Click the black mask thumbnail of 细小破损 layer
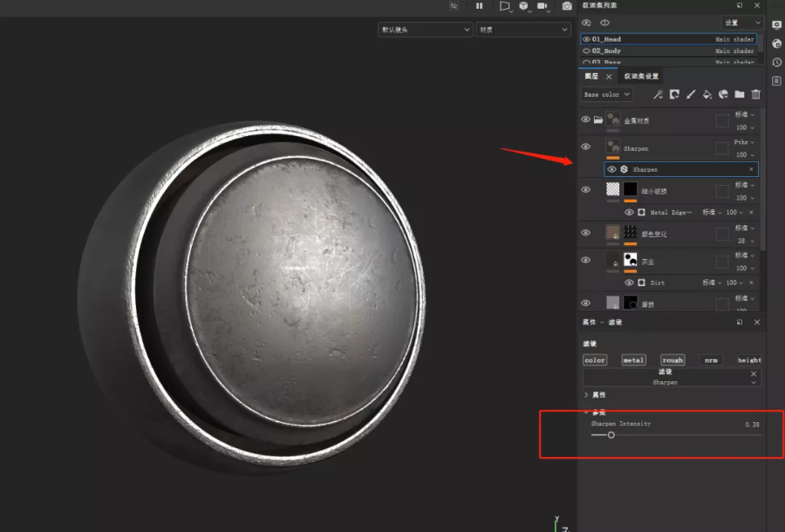This screenshot has width=785, height=532. (631, 189)
